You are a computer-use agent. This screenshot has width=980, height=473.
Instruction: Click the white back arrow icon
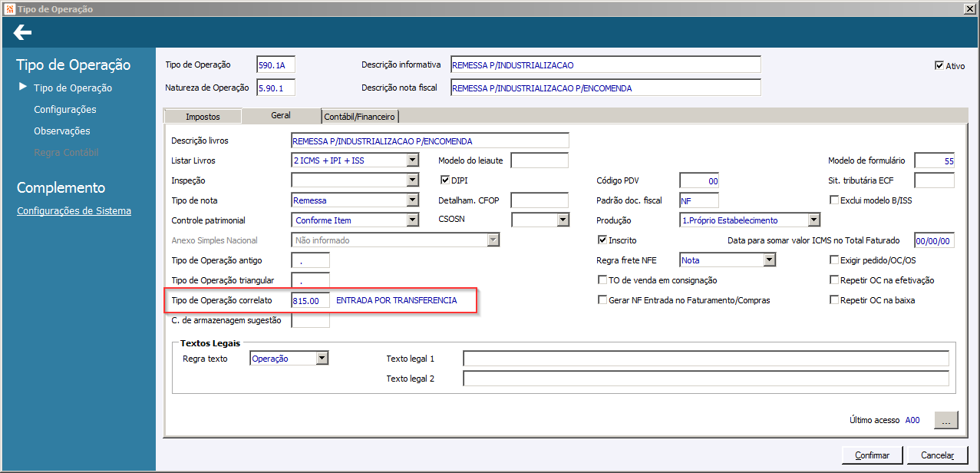(x=22, y=32)
